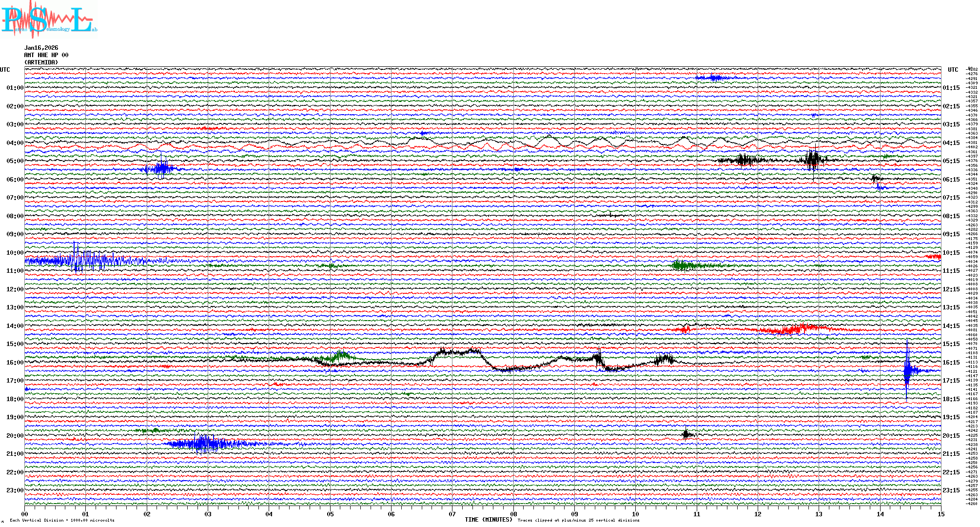Screen dimensions: 980x527
Task: Select the 10:00 hour label on left axis
Action: pos(15,253)
